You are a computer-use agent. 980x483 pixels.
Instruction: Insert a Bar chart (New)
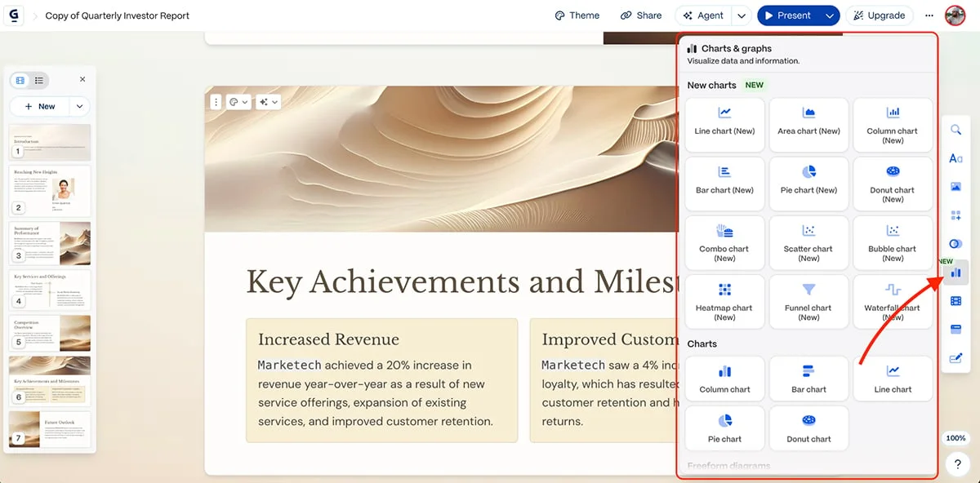[x=725, y=184]
